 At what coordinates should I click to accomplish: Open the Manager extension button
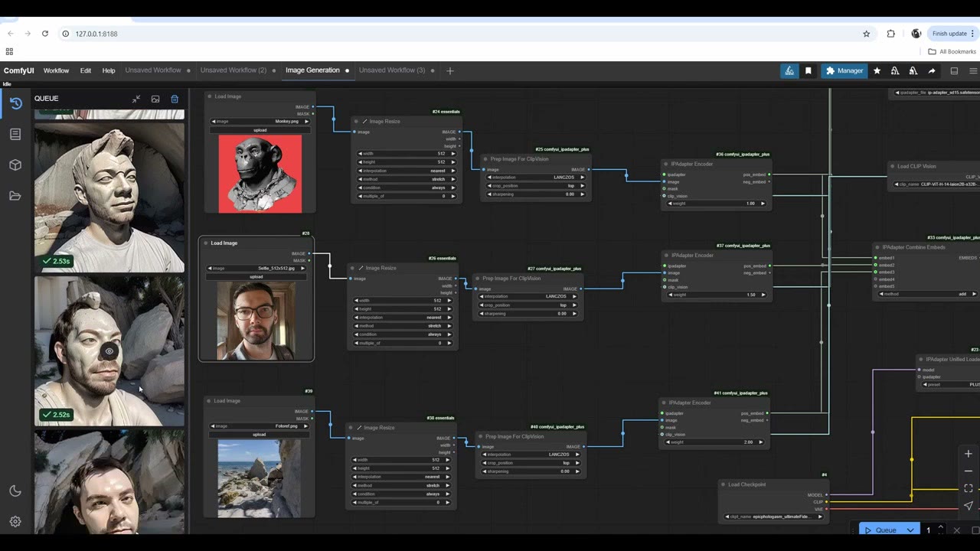[x=844, y=70]
